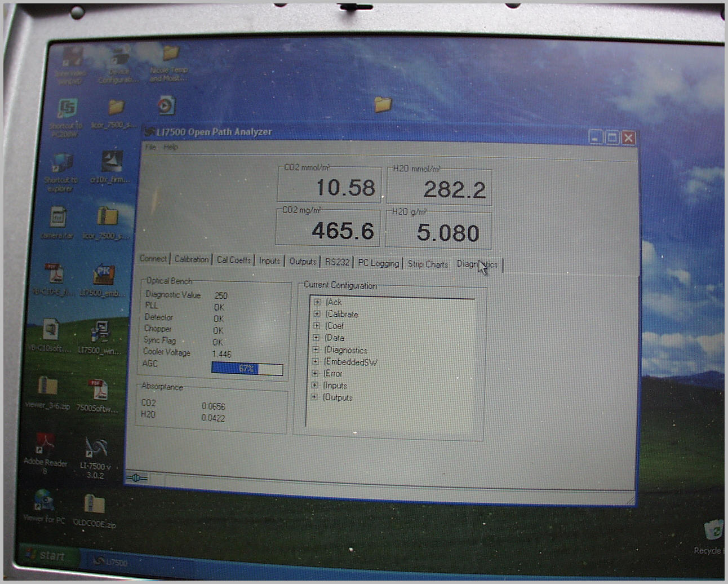Open the media player file icon on desktop
The height and width of the screenshot is (584, 728).
166,105
